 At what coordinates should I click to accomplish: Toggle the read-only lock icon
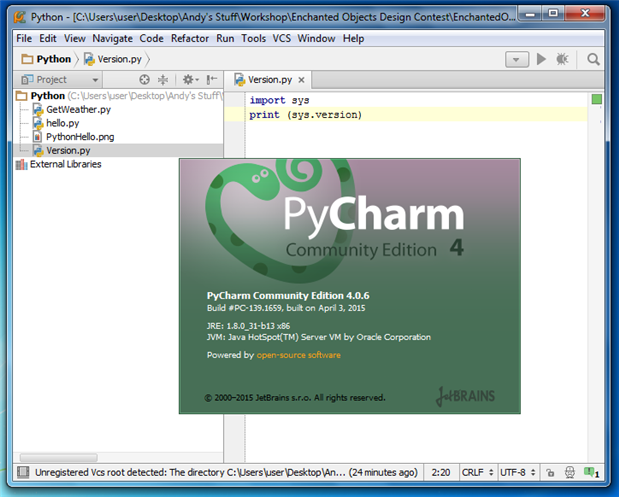[550, 473]
